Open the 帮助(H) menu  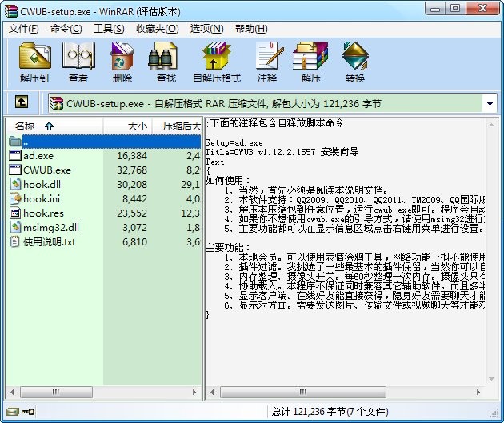point(251,29)
